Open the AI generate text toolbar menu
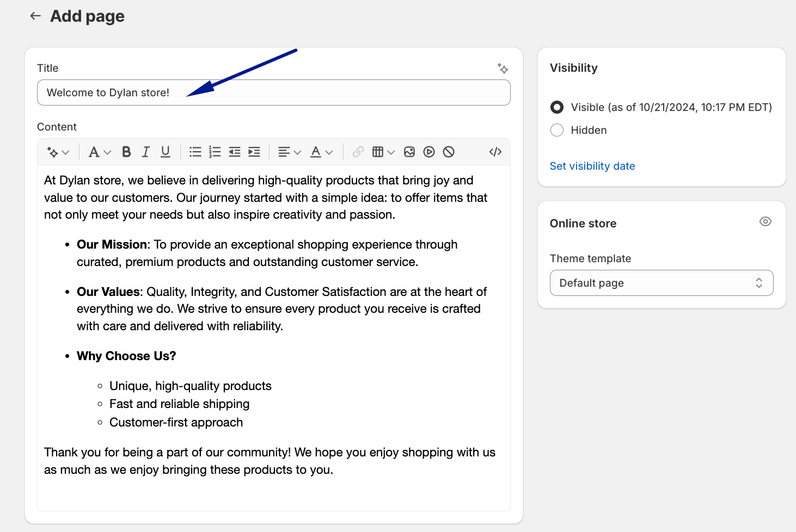The height and width of the screenshot is (532, 796). 58,152
